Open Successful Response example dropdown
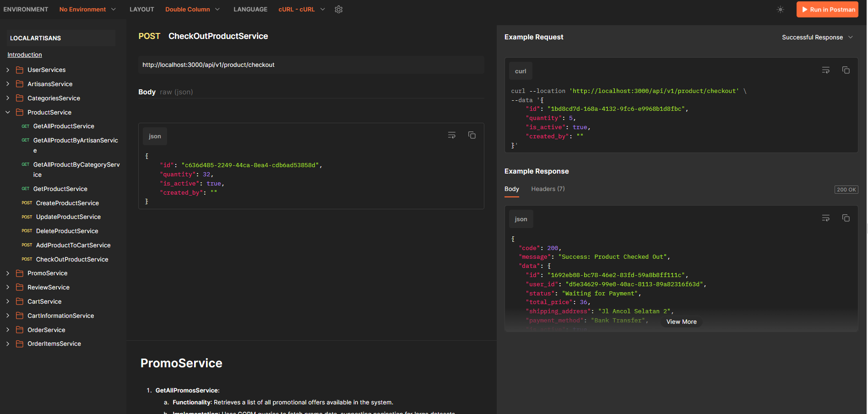 click(x=817, y=37)
